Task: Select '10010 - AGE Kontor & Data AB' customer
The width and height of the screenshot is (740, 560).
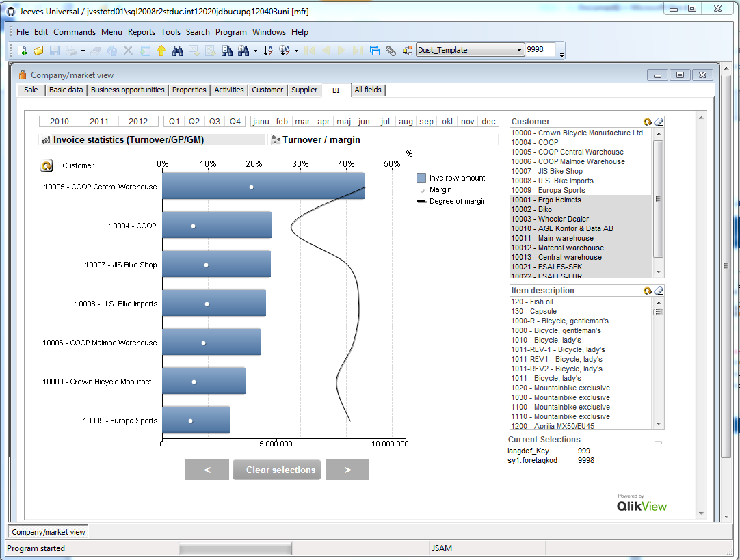Action: [x=581, y=229]
